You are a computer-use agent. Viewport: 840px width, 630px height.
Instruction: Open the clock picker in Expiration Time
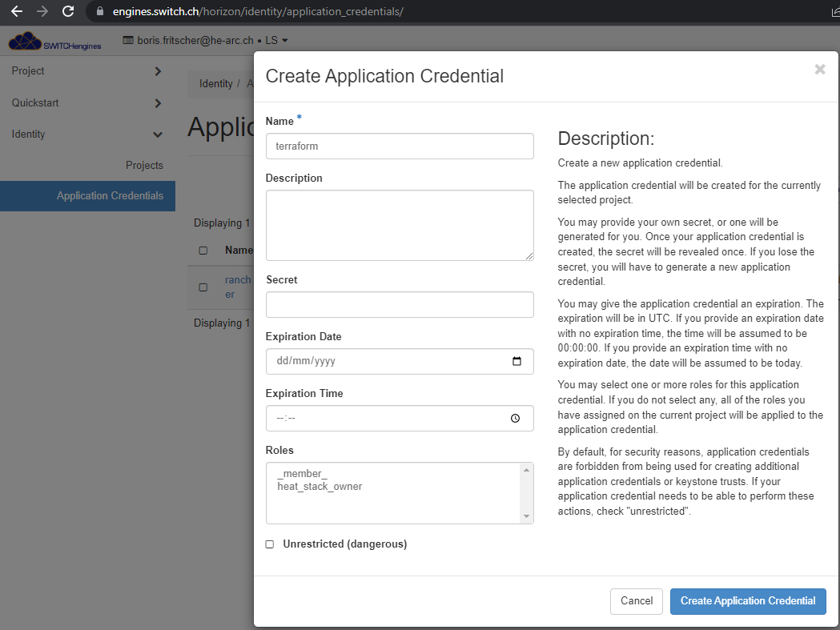click(x=516, y=418)
